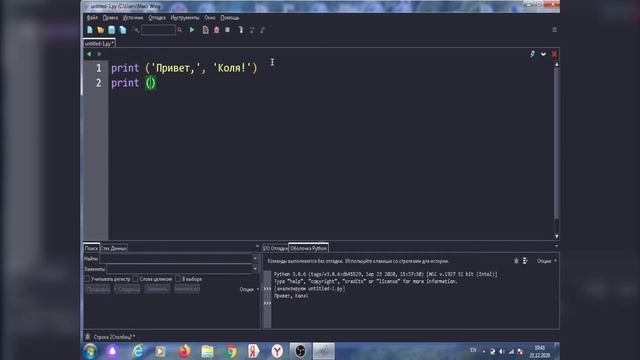The image size is (640, 360).
Task: Click the editor pin icon at top right
Action: click(532, 54)
